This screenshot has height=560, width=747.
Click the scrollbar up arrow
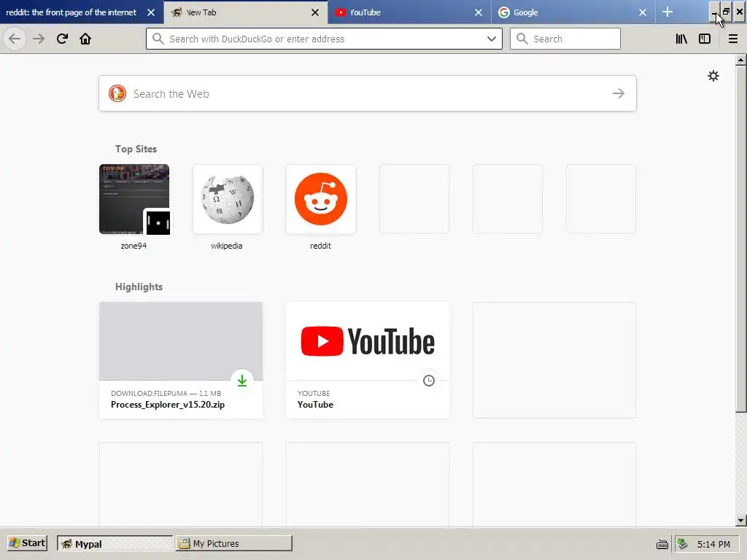click(740, 60)
